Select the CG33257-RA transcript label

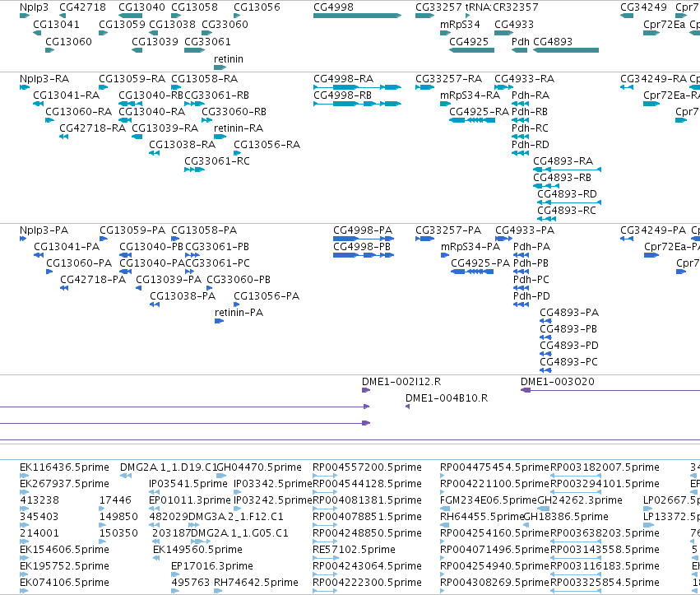(x=448, y=79)
